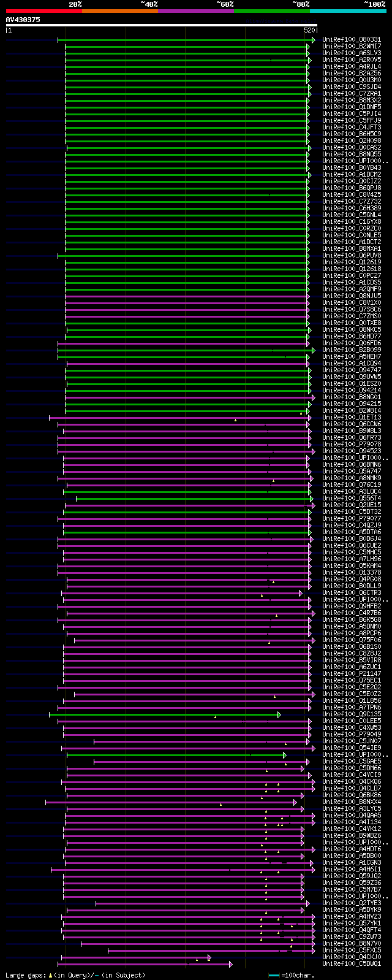Open hit UniRef100_C7ZRA1
392x980 pixels.
click(352, 94)
